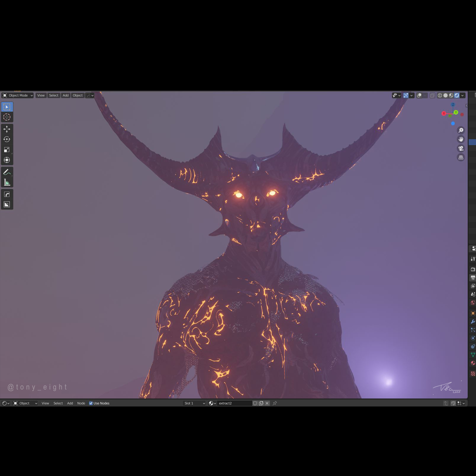Open the Material properties tab

click(473, 363)
